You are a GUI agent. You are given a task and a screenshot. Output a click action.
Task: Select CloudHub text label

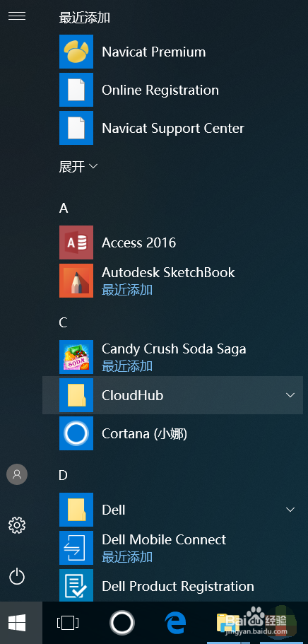(x=132, y=395)
